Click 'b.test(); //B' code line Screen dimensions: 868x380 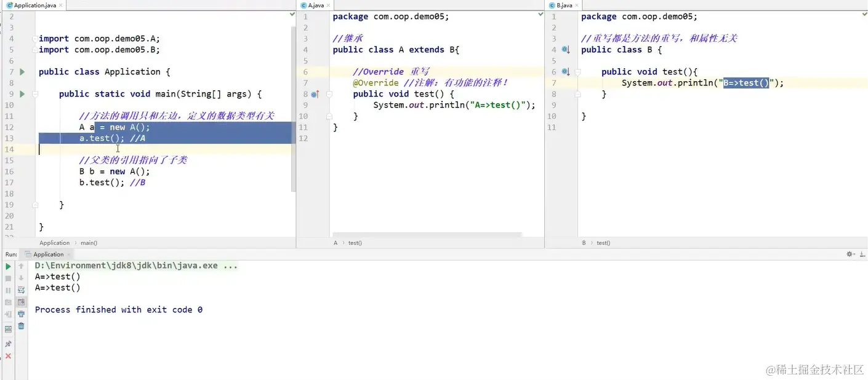(x=112, y=183)
